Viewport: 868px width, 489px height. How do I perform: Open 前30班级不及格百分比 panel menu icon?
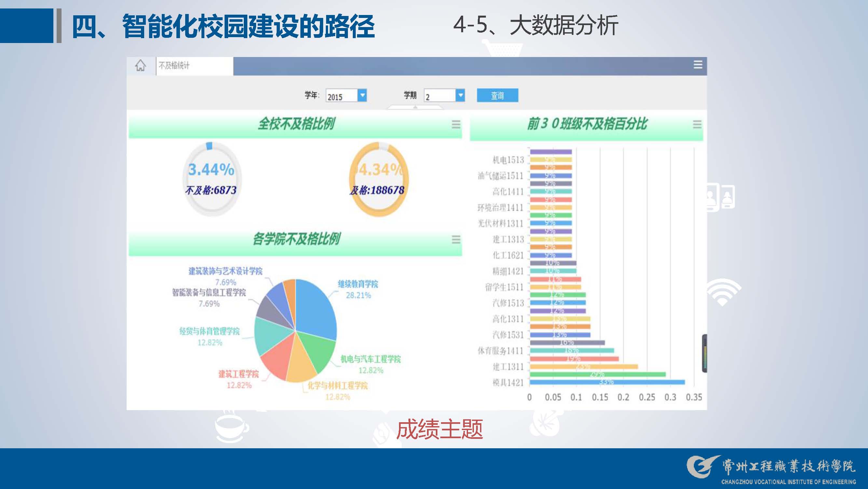[697, 124]
